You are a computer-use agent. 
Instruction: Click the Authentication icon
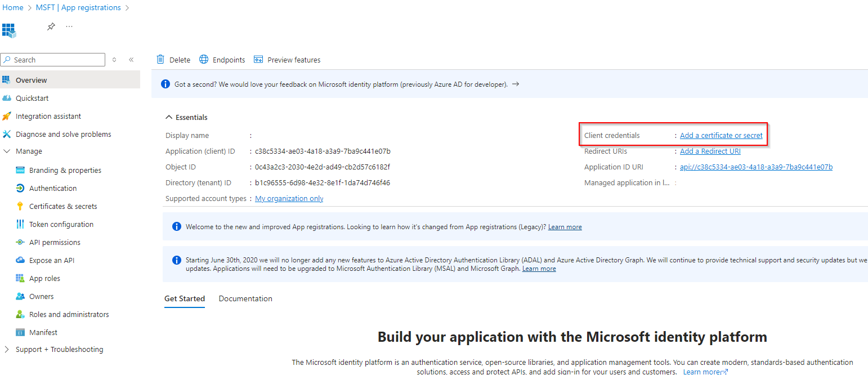20,188
